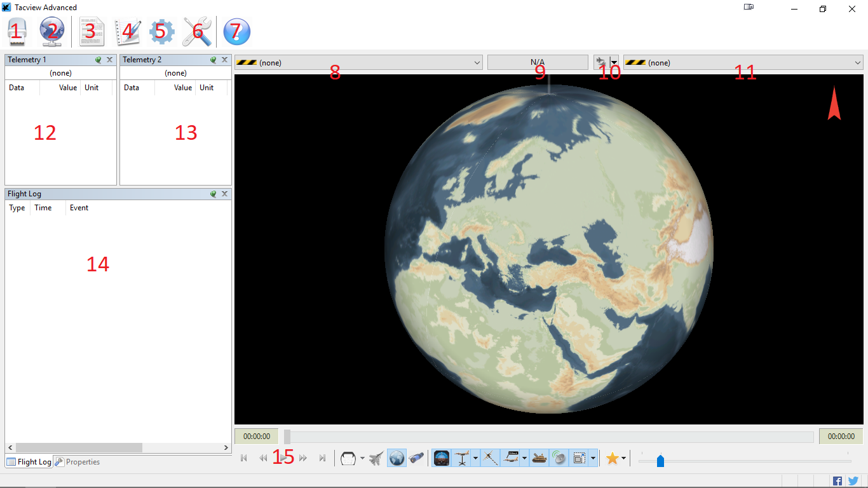Open the globe network recording icon
This screenshot has height=488, width=868.
[52, 32]
